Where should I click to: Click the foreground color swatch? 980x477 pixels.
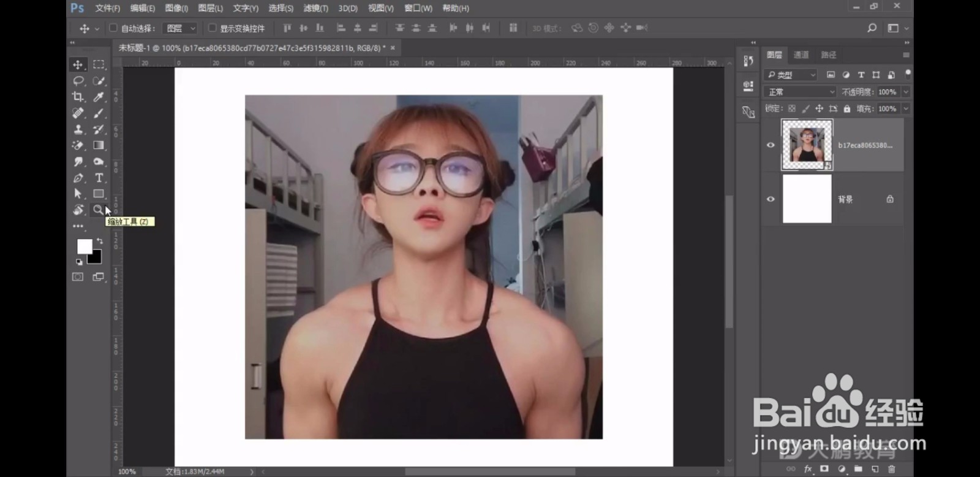[x=84, y=246]
